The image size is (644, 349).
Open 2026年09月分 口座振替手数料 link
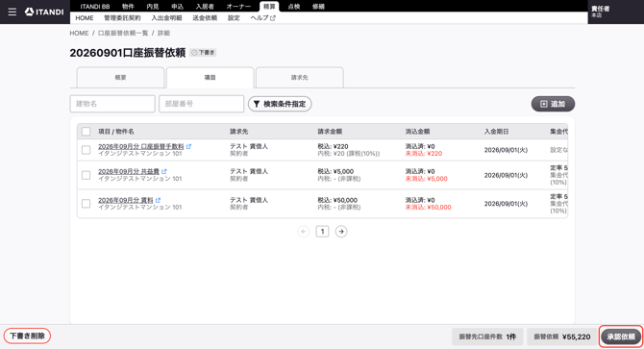(x=141, y=146)
